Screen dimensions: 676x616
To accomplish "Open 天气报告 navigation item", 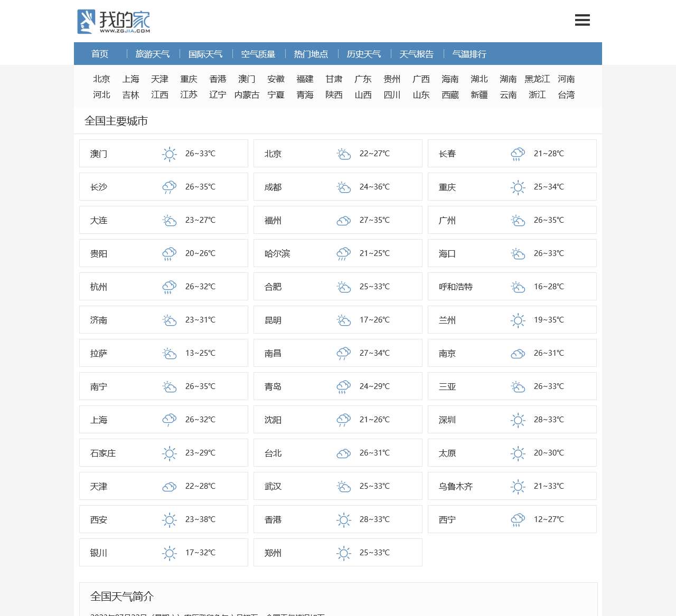I will click(417, 54).
